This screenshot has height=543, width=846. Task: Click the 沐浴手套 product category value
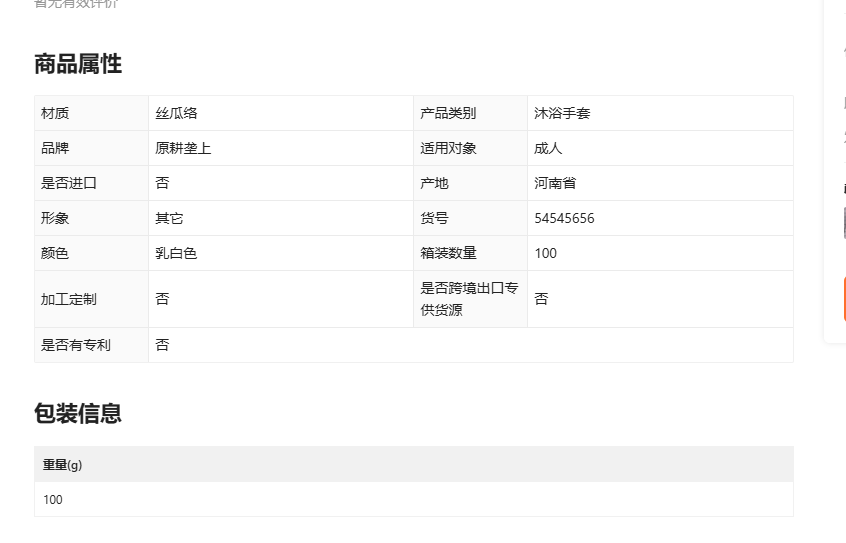562,113
